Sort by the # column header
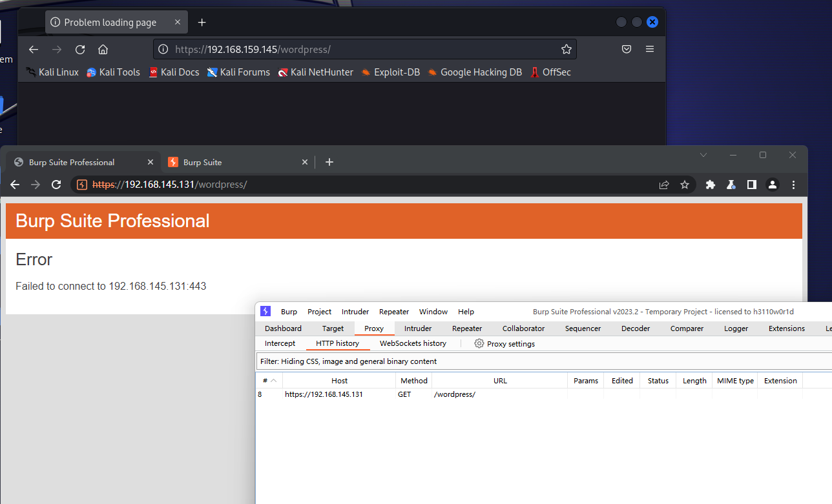 point(269,381)
